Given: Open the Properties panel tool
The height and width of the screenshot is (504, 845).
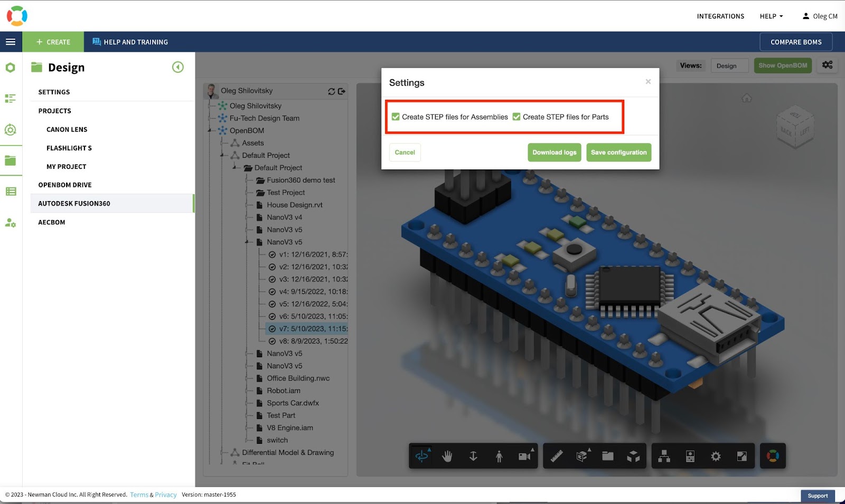Looking at the screenshot, I should [x=690, y=456].
